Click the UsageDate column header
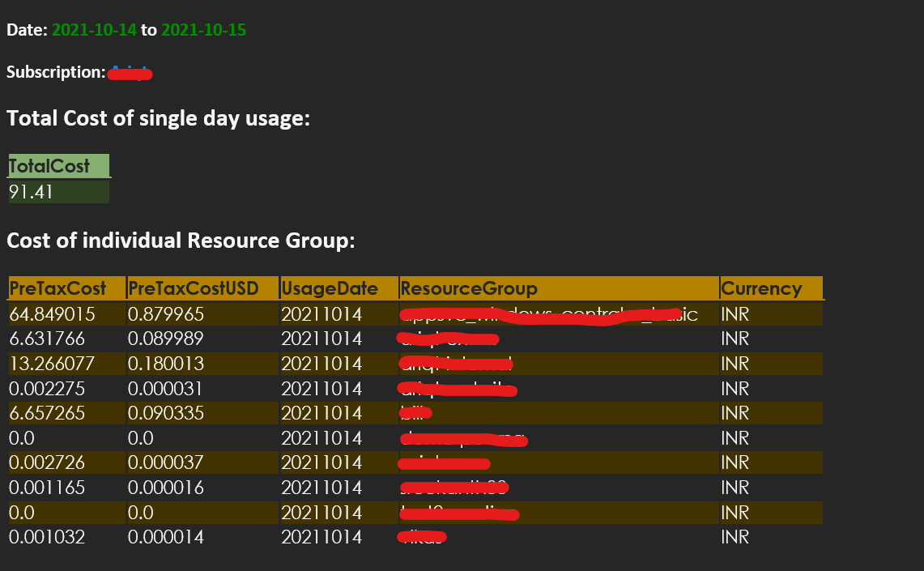Screen dimensions: 924x571 click(x=328, y=288)
